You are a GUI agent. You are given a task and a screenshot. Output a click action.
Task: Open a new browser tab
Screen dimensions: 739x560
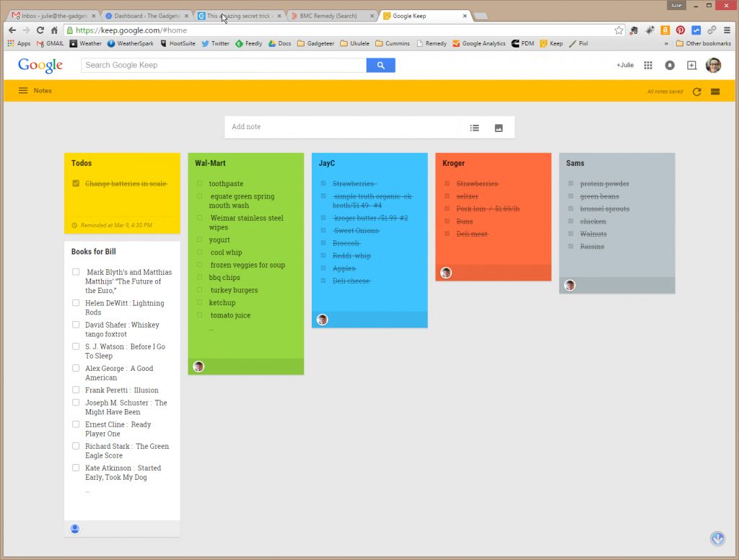click(x=480, y=17)
